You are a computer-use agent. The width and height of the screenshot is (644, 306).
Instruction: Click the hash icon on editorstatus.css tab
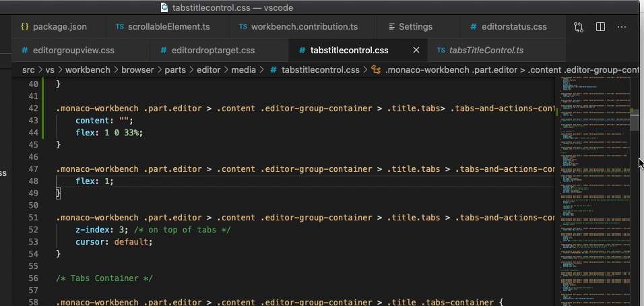point(473,27)
